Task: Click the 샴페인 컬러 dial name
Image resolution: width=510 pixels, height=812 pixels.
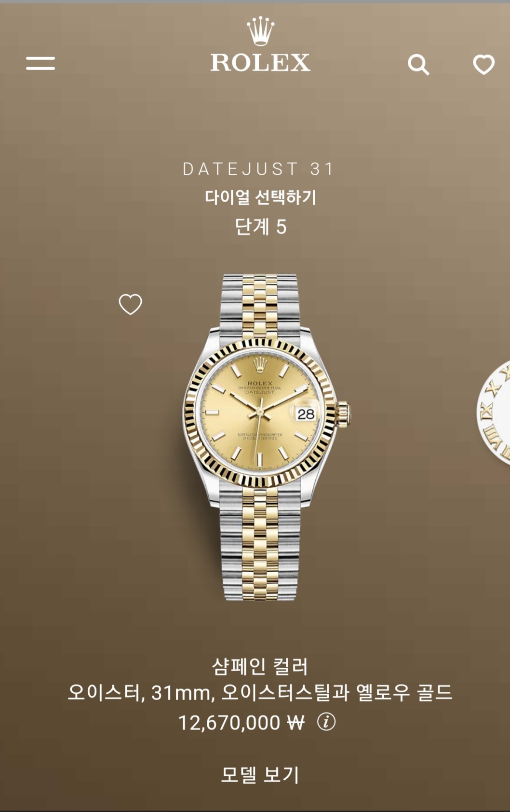Action: click(x=260, y=666)
